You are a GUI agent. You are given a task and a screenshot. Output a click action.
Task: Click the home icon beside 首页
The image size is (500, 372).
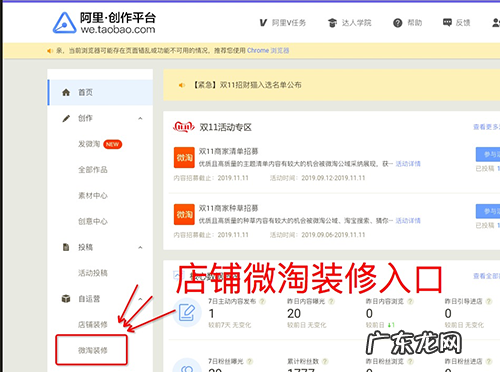66,92
